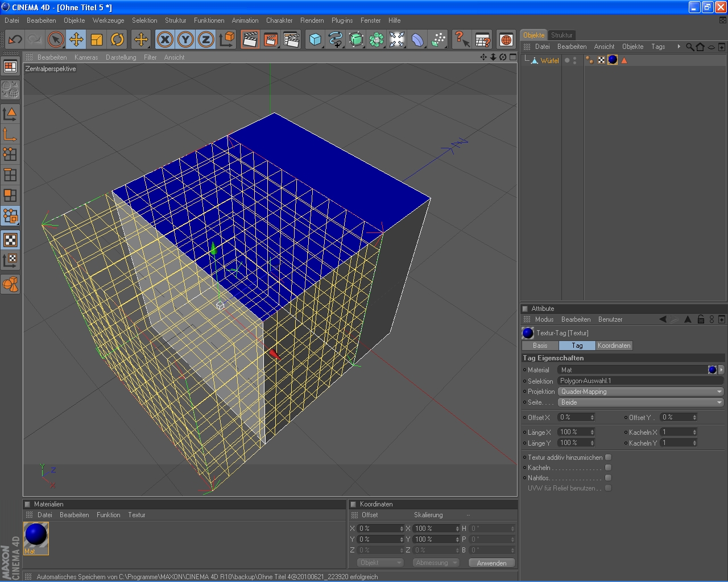
Task: Select the Scale tool
Action: [97, 39]
